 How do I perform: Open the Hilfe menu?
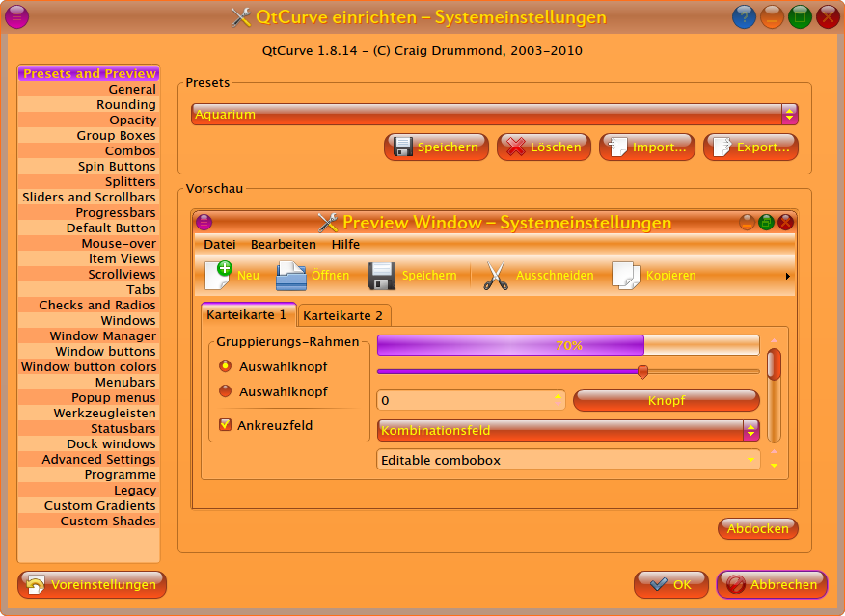[x=345, y=244]
